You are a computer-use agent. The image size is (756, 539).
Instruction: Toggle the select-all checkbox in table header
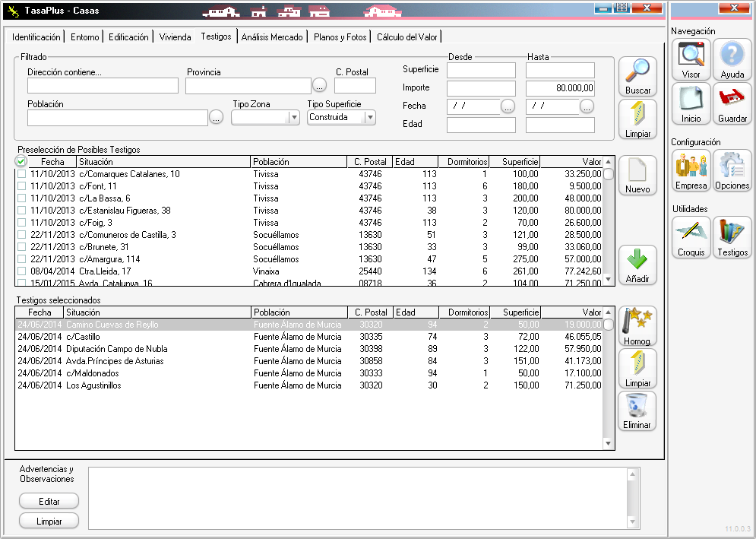(x=21, y=161)
